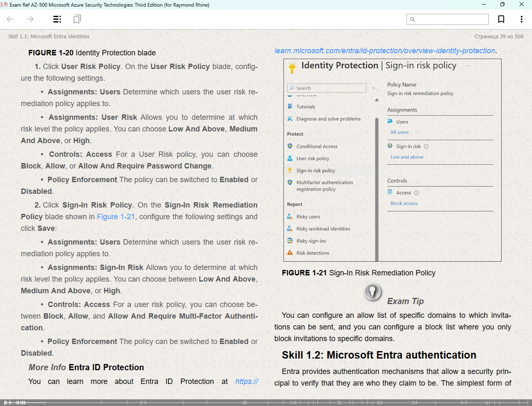Click the https:// link at the bottom left
This screenshot has width=532, height=406.
pos(247,381)
